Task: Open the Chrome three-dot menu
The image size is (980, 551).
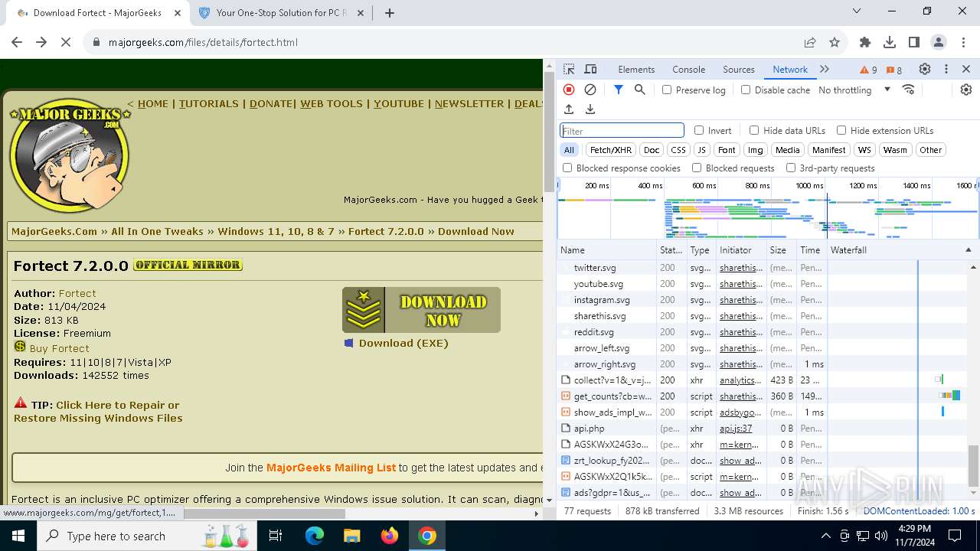Action: (963, 42)
